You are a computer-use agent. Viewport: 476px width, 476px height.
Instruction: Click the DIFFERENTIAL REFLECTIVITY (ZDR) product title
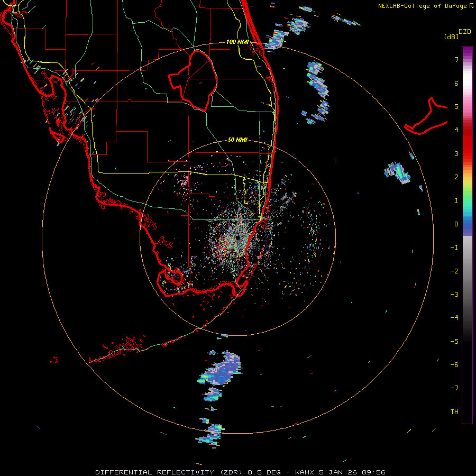coord(169,472)
